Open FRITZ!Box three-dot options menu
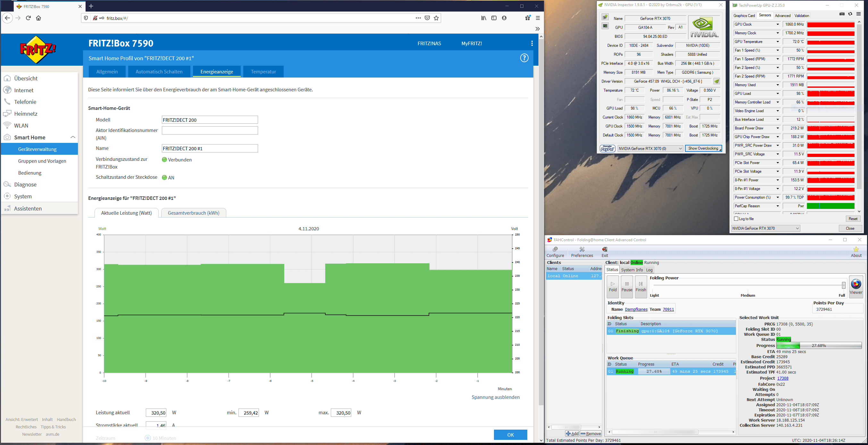Image resolution: width=868 pixels, height=445 pixels. (532, 43)
